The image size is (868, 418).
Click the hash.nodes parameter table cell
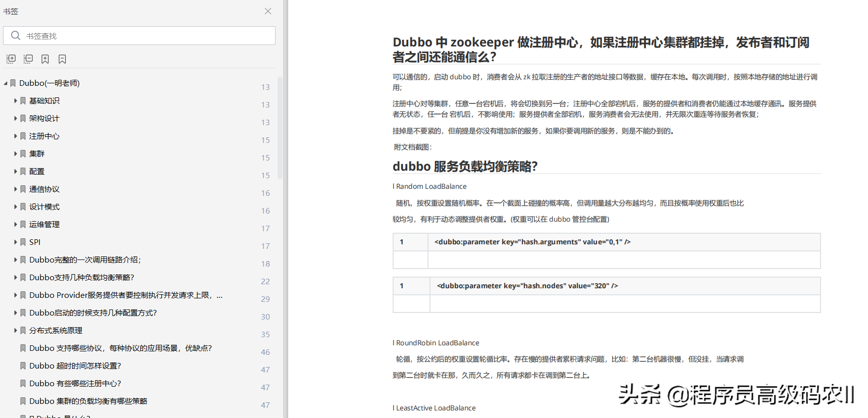[x=625, y=286]
